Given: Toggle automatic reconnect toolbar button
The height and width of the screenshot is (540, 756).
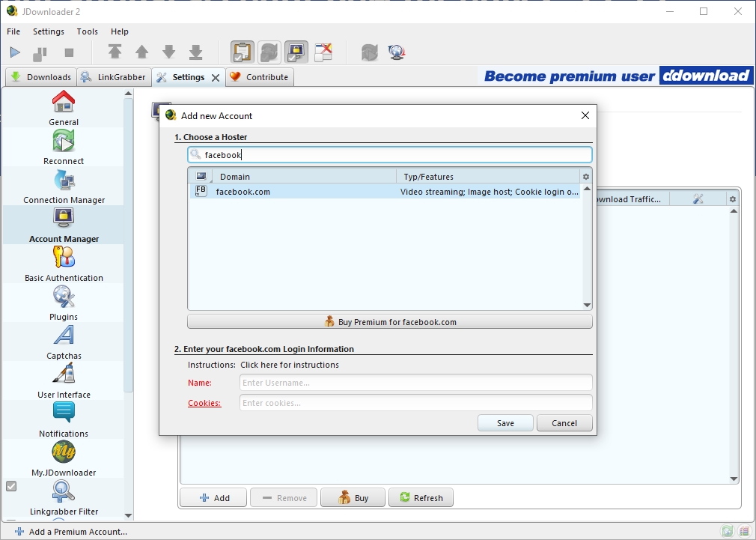Looking at the screenshot, I should 269,52.
